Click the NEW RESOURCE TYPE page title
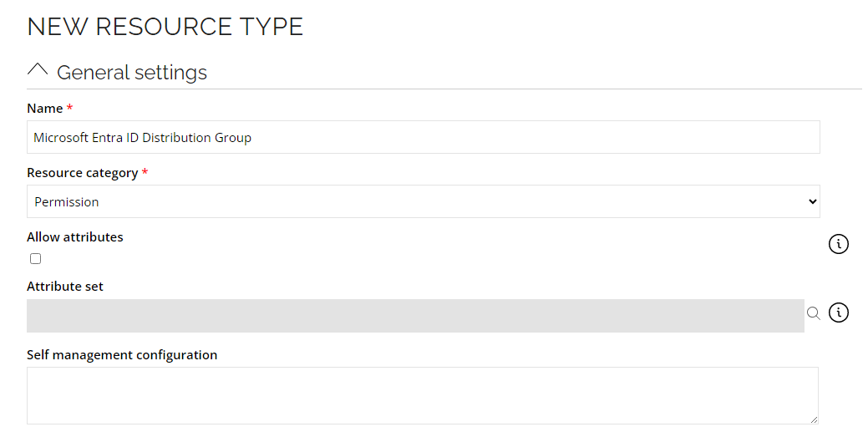The width and height of the screenshot is (868, 432). click(x=165, y=27)
